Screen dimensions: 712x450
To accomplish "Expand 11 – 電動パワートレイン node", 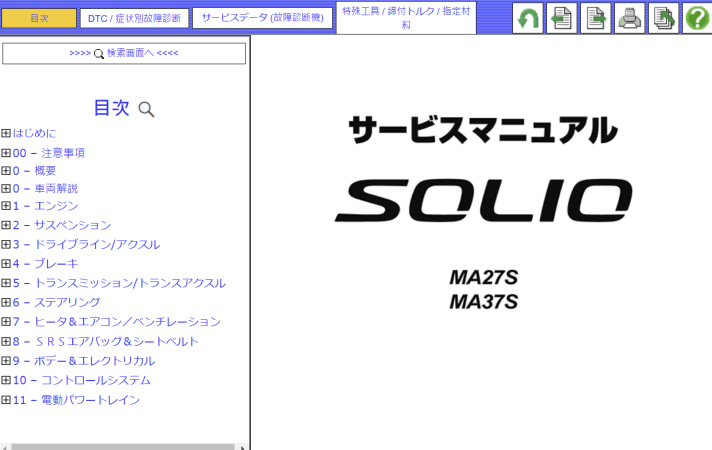I will 6,400.
